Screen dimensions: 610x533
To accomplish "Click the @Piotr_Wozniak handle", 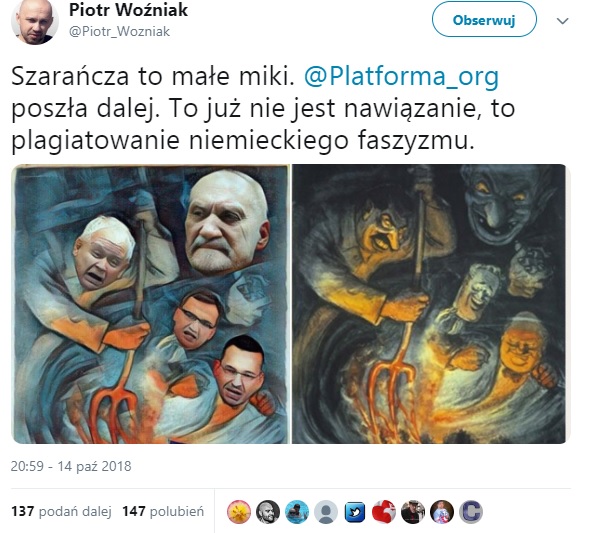I will coord(119,32).
